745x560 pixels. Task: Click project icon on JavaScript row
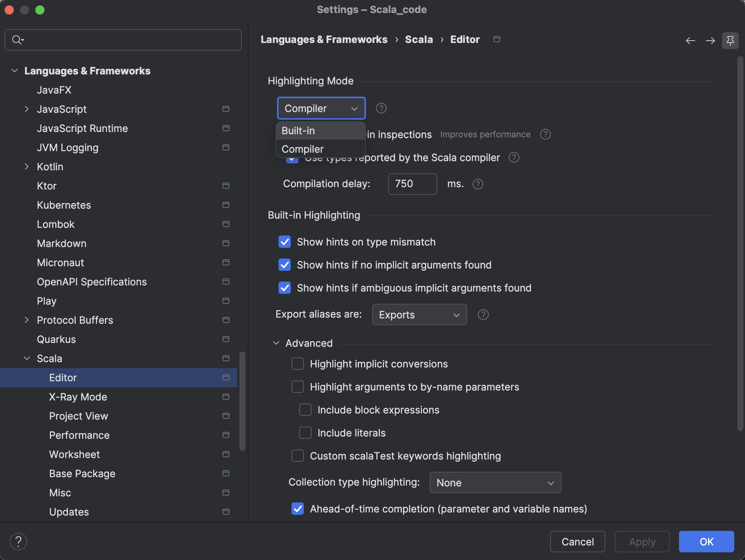(x=226, y=109)
